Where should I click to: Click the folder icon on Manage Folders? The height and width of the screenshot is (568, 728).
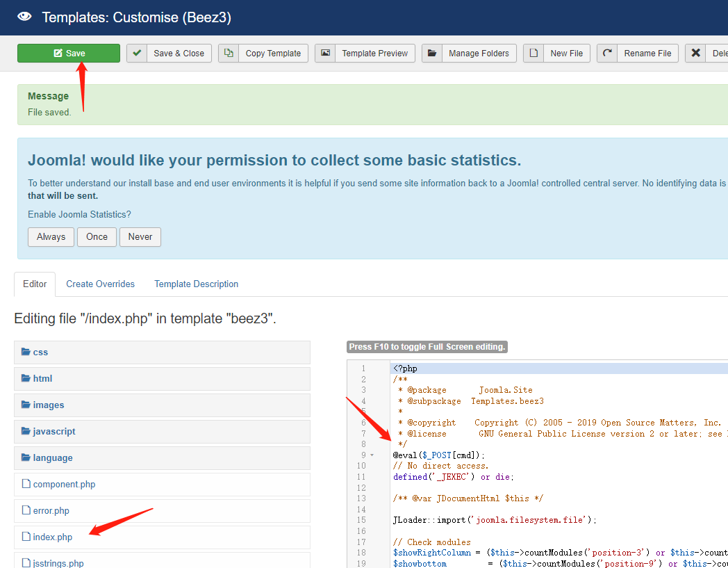(x=432, y=53)
